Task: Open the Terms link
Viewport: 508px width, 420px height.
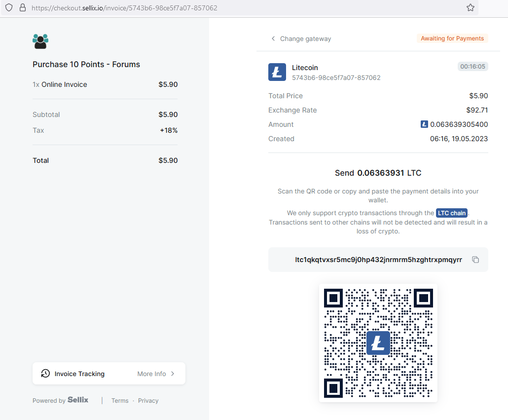Action: coord(120,401)
